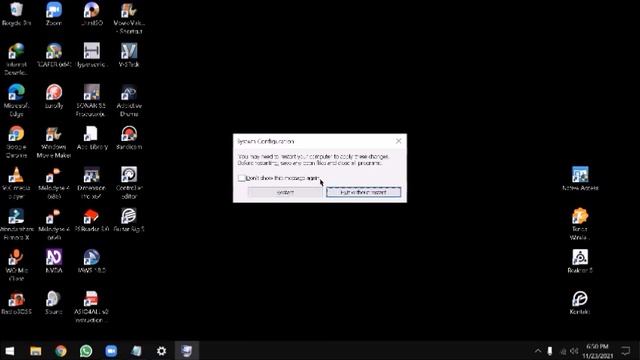
Task: Select Wondershare Filmora X desktop icon
Action: click(x=16, y=224)
